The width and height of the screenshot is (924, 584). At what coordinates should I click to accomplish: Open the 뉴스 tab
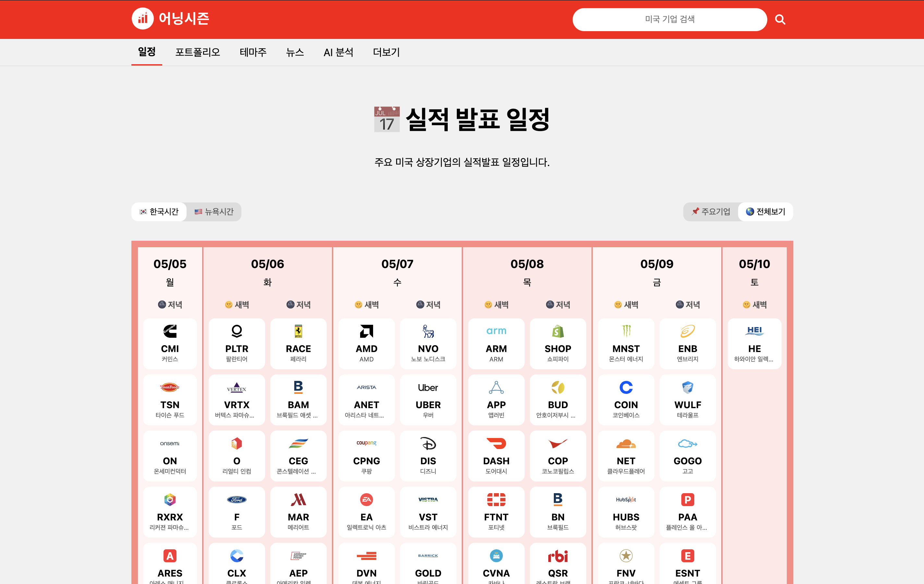[x=295, y=52]
